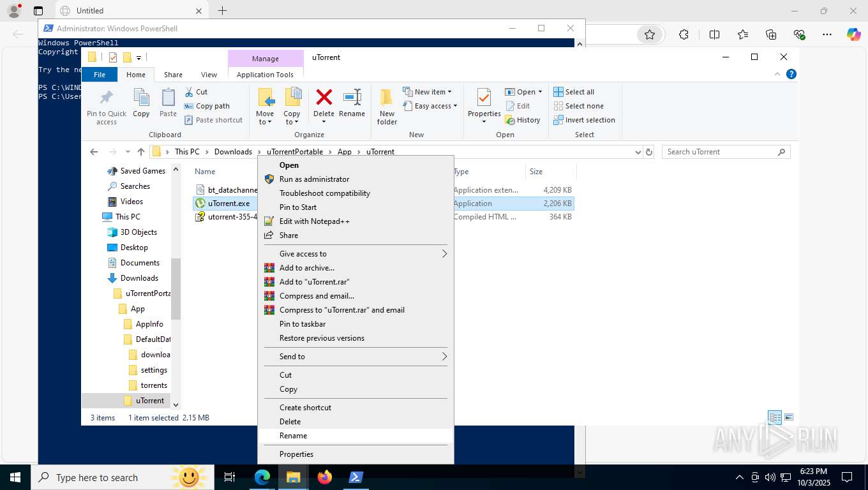Screen dimensions: 868x490
Task: Expand the Send to submenu
Action: [355, 357]
